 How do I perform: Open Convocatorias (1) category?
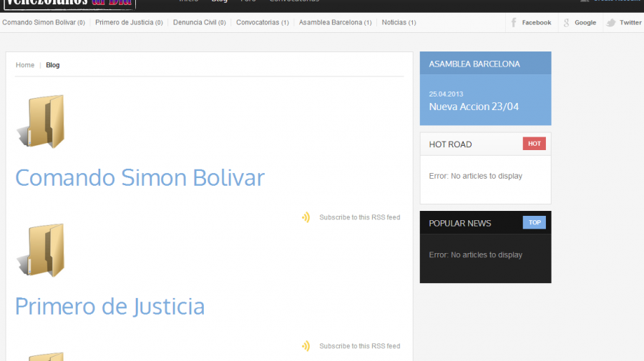(262, 23)
